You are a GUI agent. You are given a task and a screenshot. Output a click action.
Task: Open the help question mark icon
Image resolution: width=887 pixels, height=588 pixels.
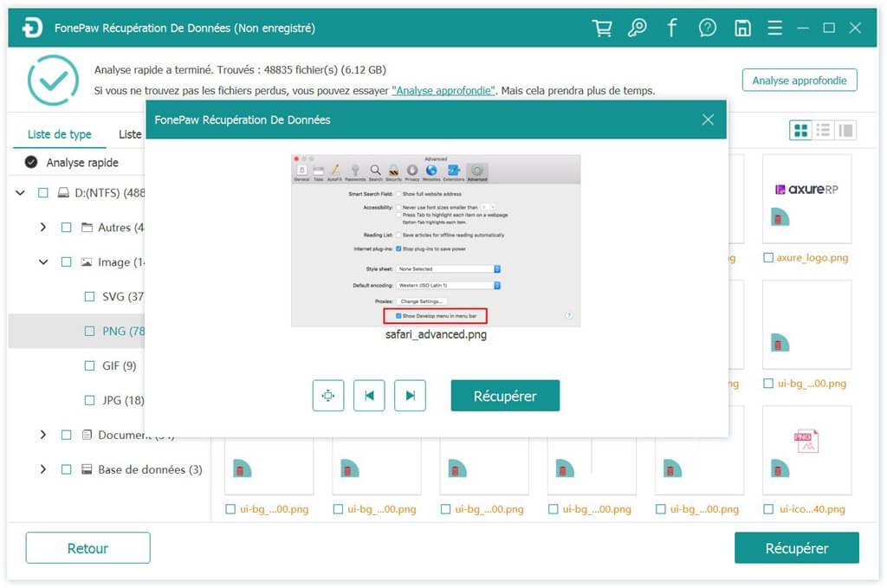coord(707,28)
